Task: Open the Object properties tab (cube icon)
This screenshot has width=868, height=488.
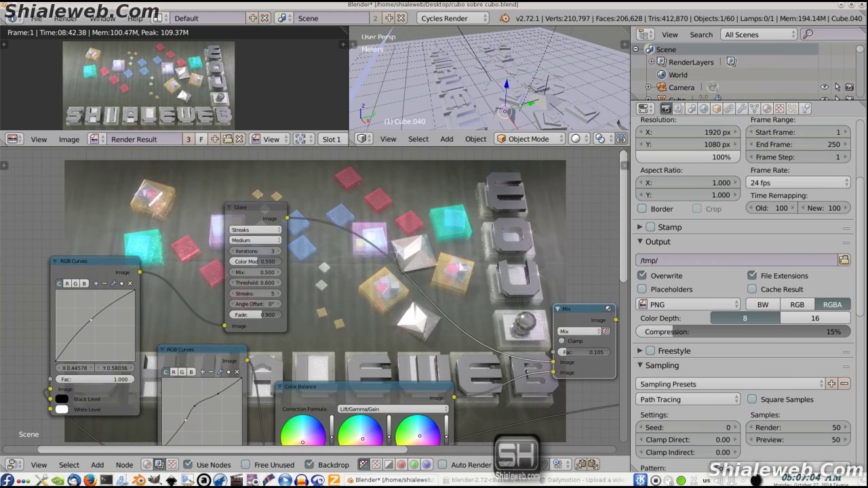Action: 716,108
